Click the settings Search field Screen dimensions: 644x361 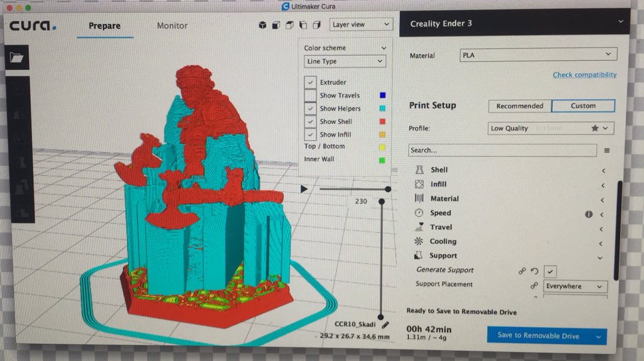[x=502, y=150]
